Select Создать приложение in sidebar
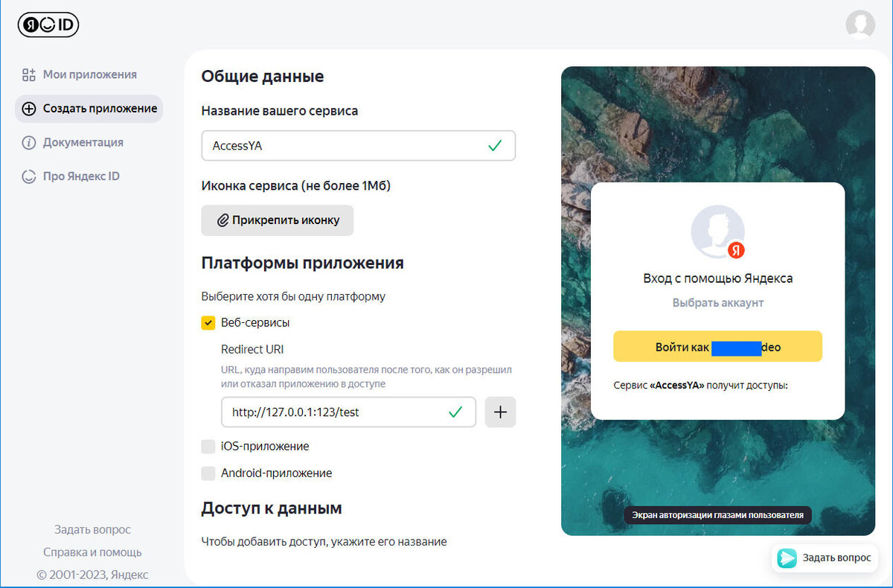 [x=89, y=109]
